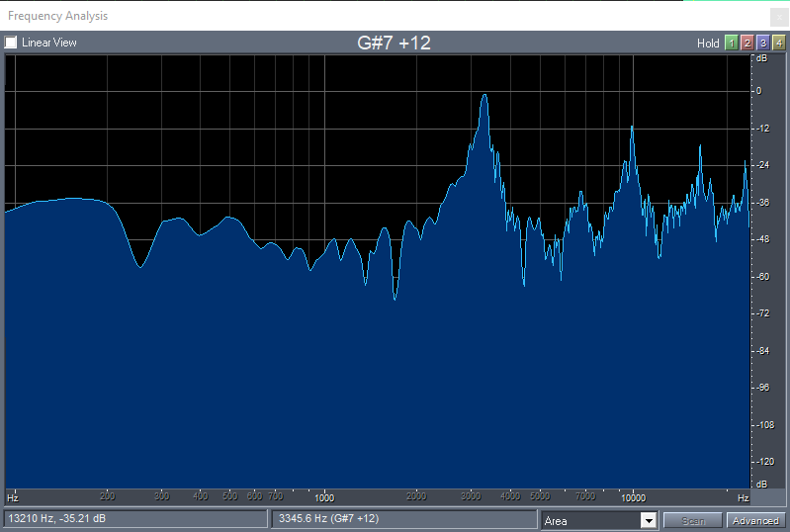Open the Area display style dropdown
790x532 pixels.
599,520
